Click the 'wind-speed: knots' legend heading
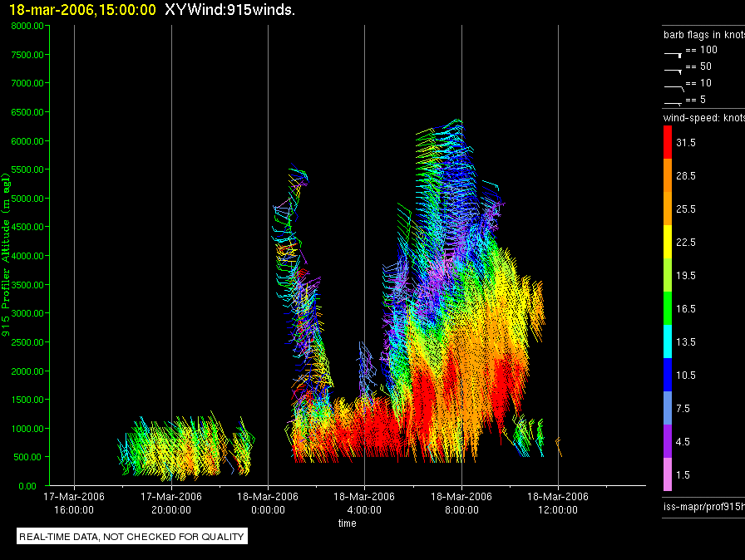This screenshot has width=745, height=560. tap(704, 118)
